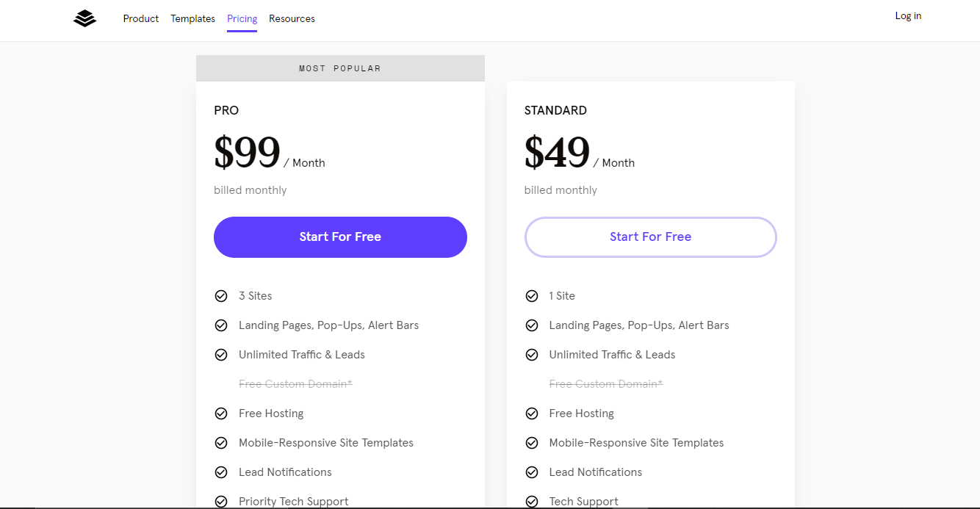Click checkmark icon beside 3 Sites
Screen dimensions: 980x509
(221, 296)
